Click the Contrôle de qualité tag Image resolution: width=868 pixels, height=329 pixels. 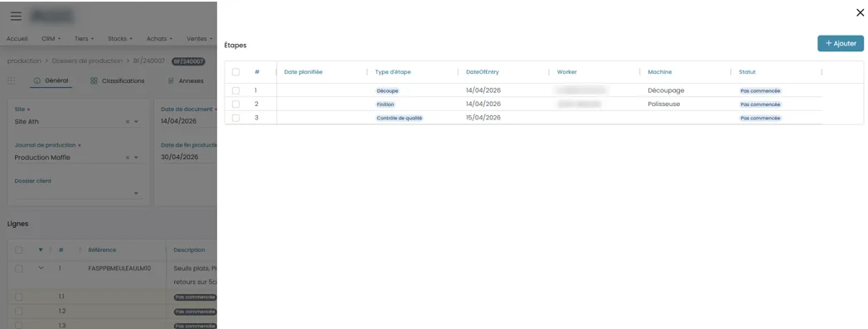point(400,118)
